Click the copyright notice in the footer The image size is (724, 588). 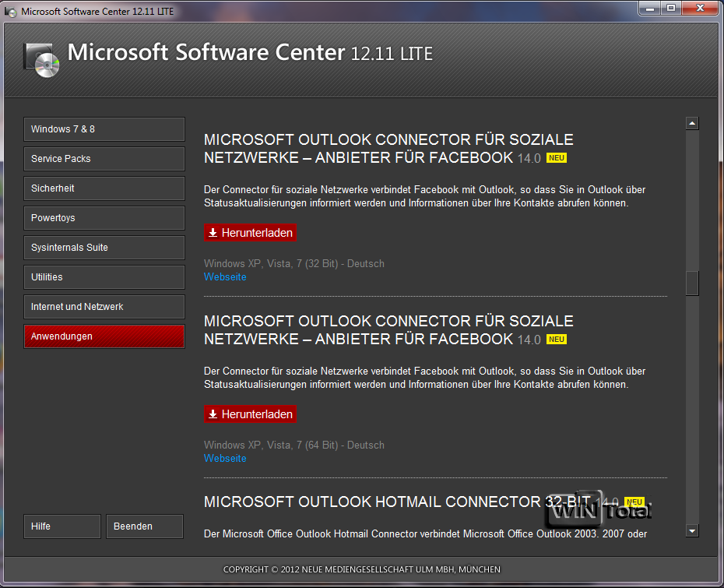[x=361, y=569]
